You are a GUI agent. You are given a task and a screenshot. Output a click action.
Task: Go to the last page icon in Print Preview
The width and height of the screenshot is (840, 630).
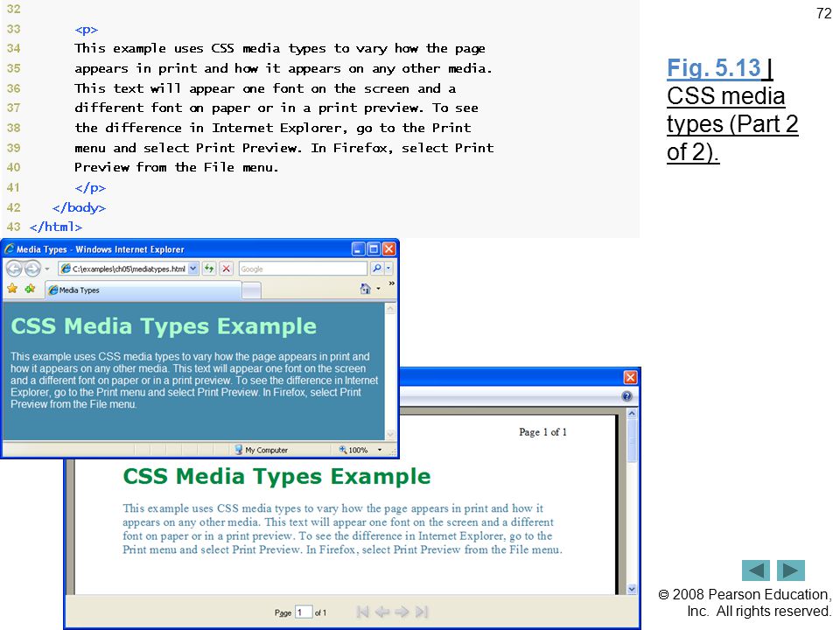pos(422,612)
